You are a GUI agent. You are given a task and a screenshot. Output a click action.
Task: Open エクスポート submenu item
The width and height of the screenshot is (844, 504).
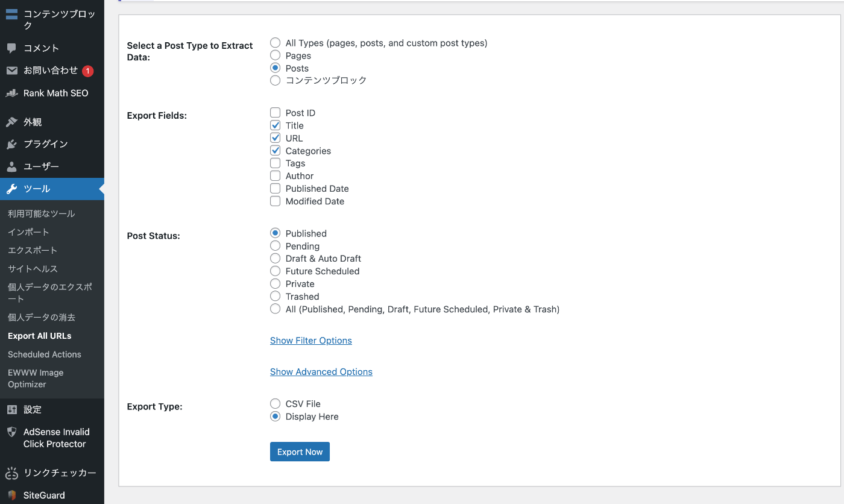click(33, 250)
